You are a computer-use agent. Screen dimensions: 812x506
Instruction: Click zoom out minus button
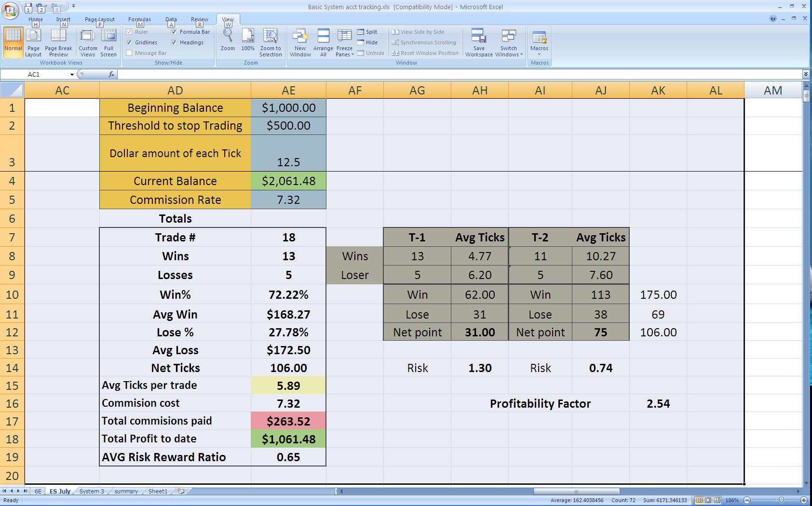point(747,500)
